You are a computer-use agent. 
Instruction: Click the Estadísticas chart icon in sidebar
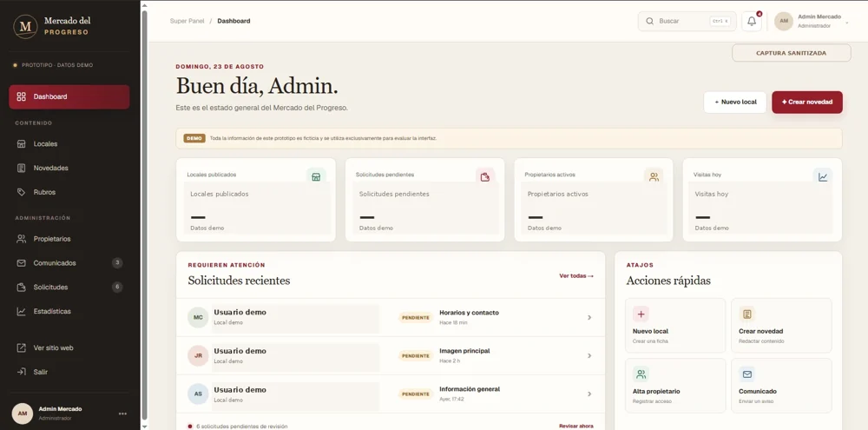21,311
